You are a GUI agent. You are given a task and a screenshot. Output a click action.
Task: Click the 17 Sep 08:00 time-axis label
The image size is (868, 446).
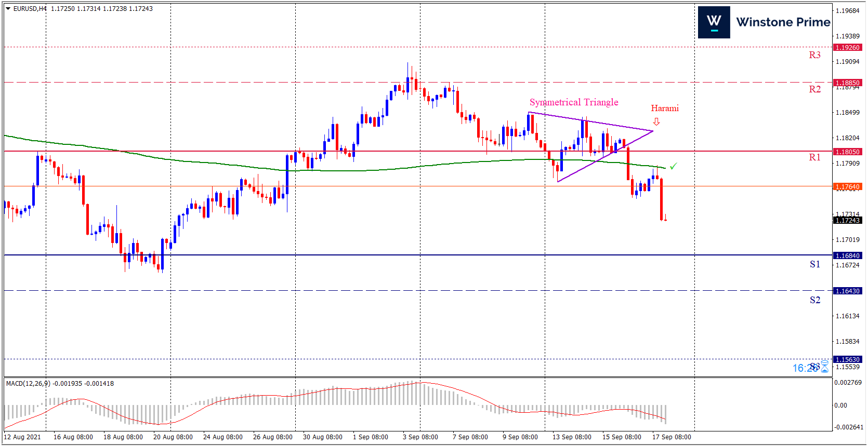point(672,437)
